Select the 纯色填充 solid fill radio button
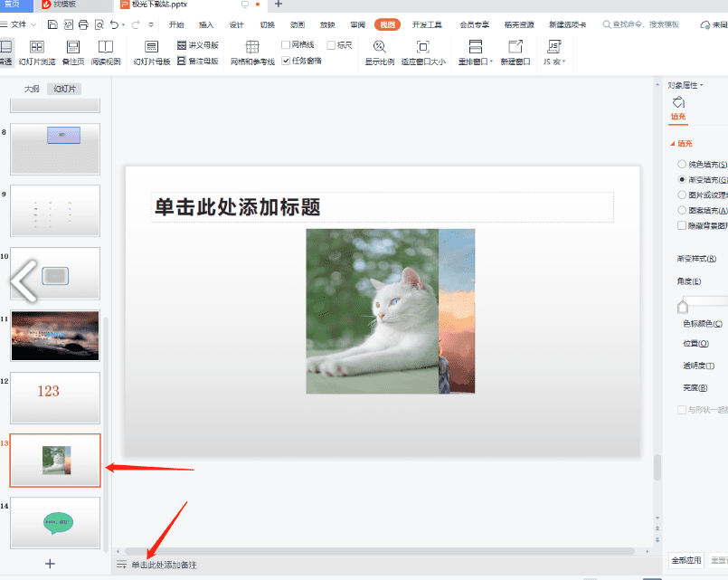This screenshot has width=728, height=580. coord(683,164)
